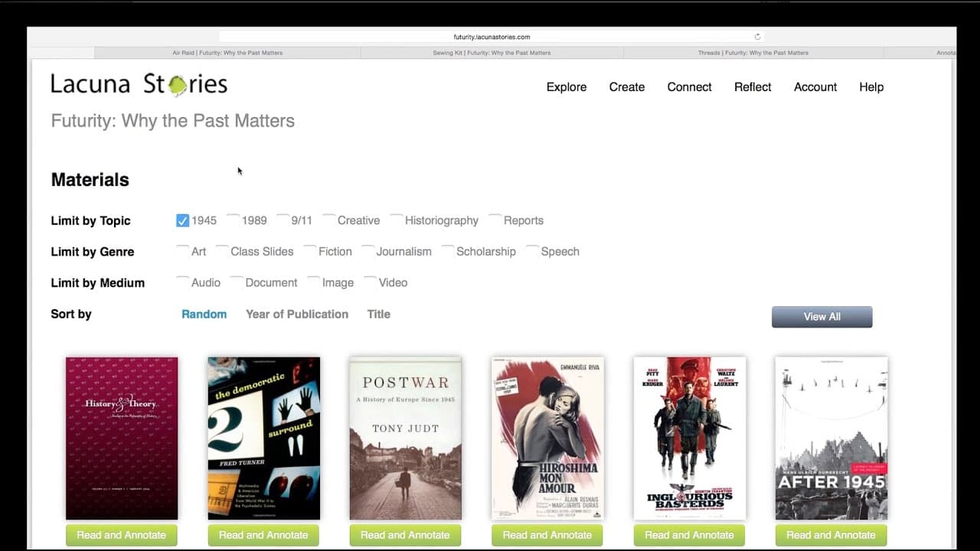Open the Reflect menu
This screenshot has height=551, width=980.
[x=753, y=87]
